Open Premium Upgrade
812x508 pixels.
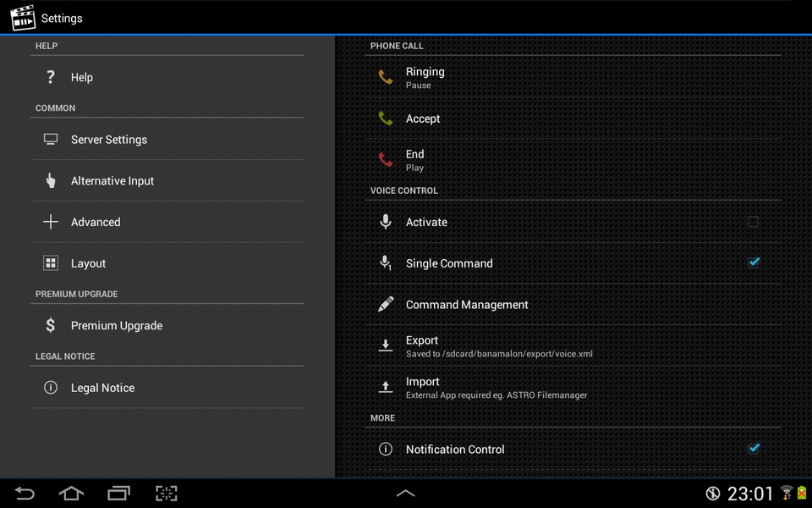(x=167, y=325)
